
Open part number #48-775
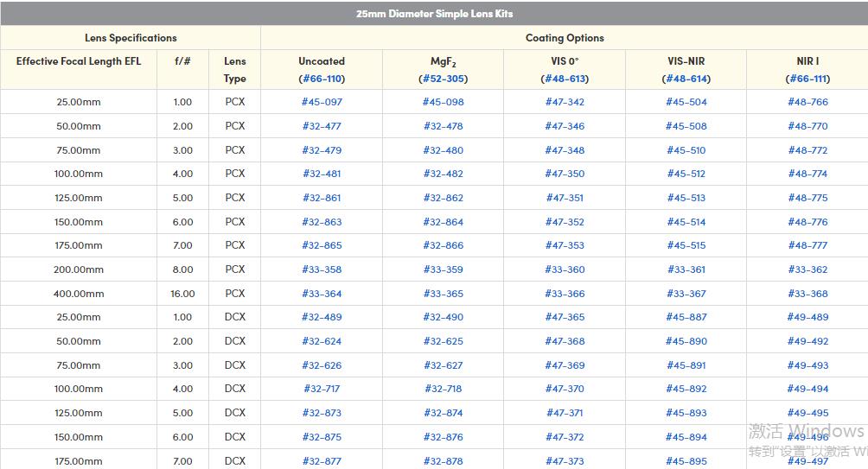[807, 198]
